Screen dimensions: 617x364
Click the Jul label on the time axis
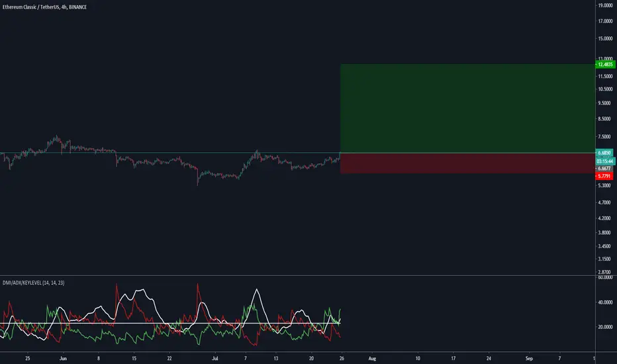click(215, 359)
